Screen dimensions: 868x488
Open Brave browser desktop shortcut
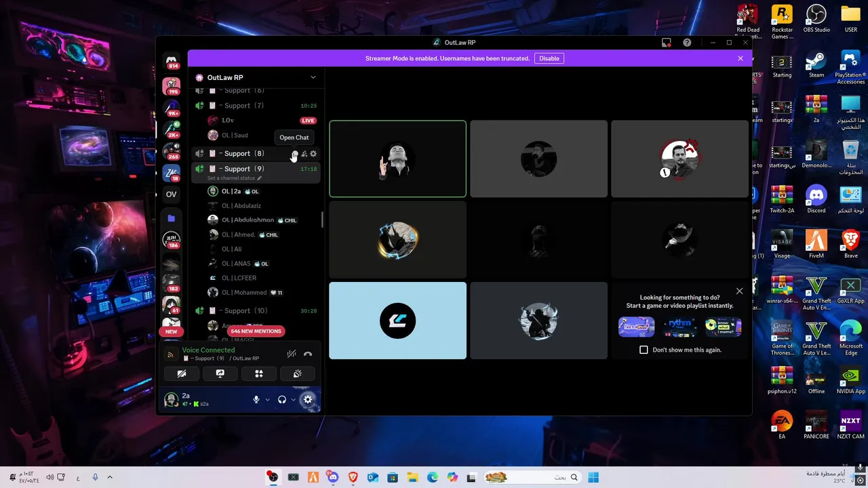coord(850,245)
